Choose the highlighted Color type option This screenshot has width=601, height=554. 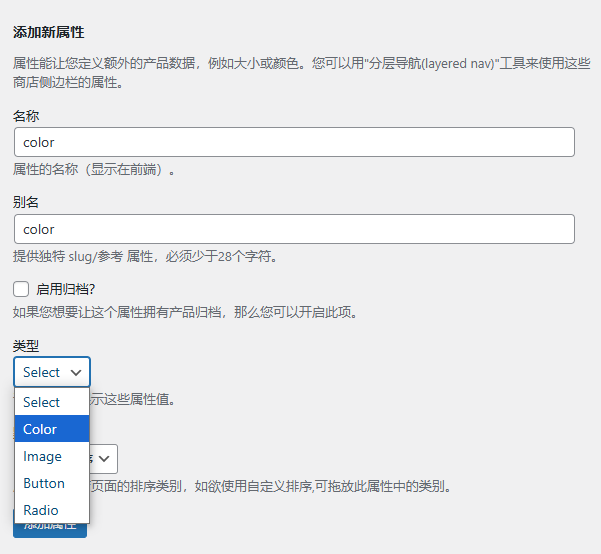[42, 429]
